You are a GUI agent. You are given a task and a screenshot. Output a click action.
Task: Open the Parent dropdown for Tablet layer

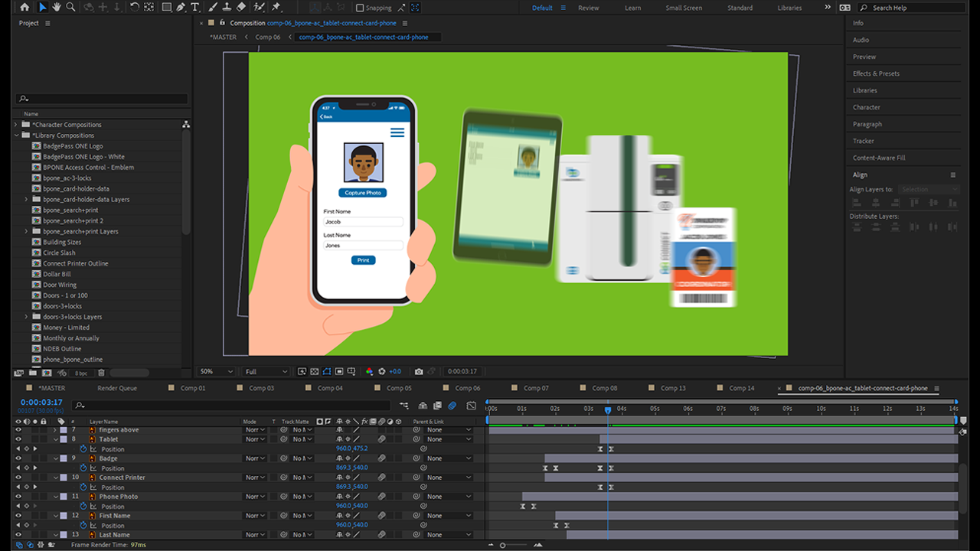click(x=449, y=439)
